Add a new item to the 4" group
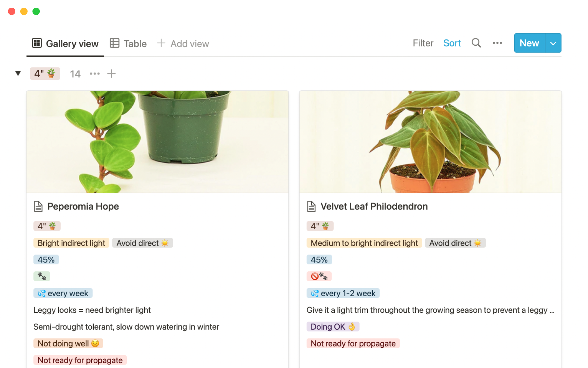 point(111,74)
